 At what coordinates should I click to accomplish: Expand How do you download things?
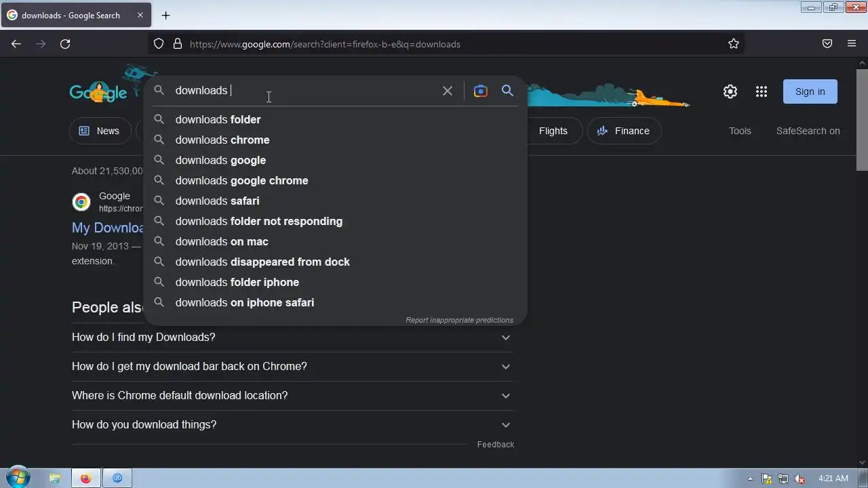click(x=292, y=424)
